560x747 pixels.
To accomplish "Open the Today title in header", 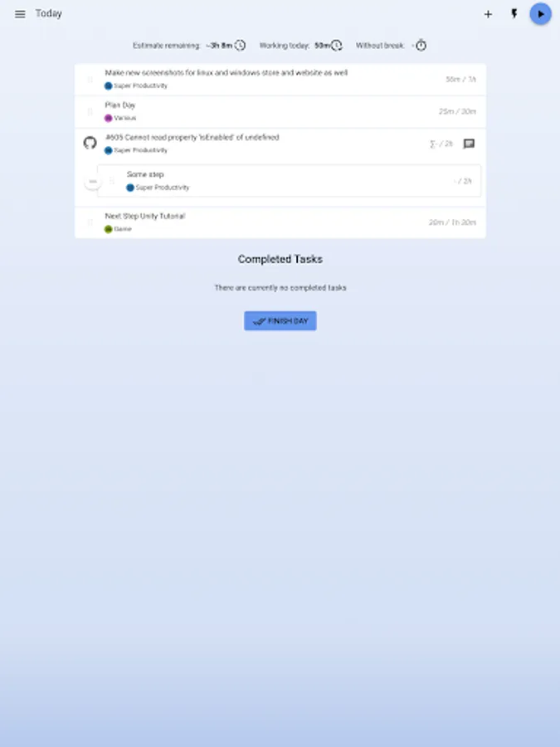I will tap(49, 14).
